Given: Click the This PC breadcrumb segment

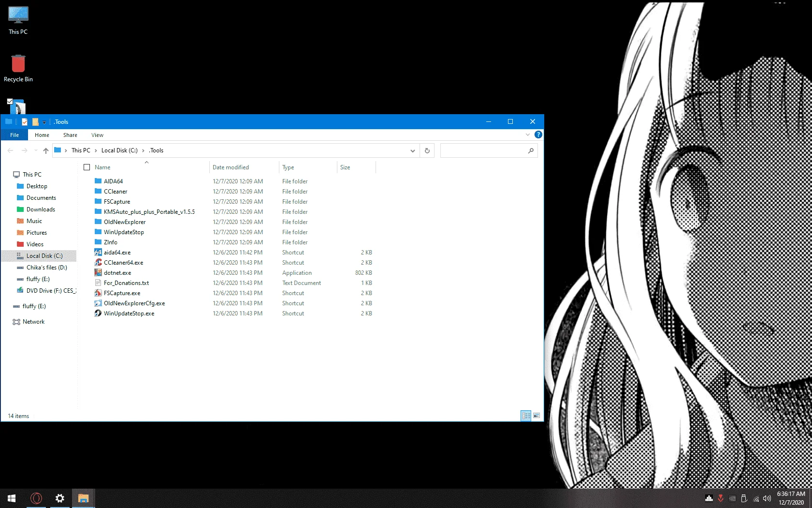Looking at the screenshot, I should click(x=81, y=150).
